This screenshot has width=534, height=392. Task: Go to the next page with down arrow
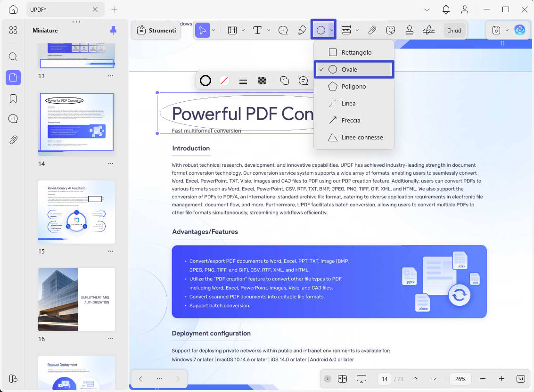pyautogui.click(x=434, y=379)
